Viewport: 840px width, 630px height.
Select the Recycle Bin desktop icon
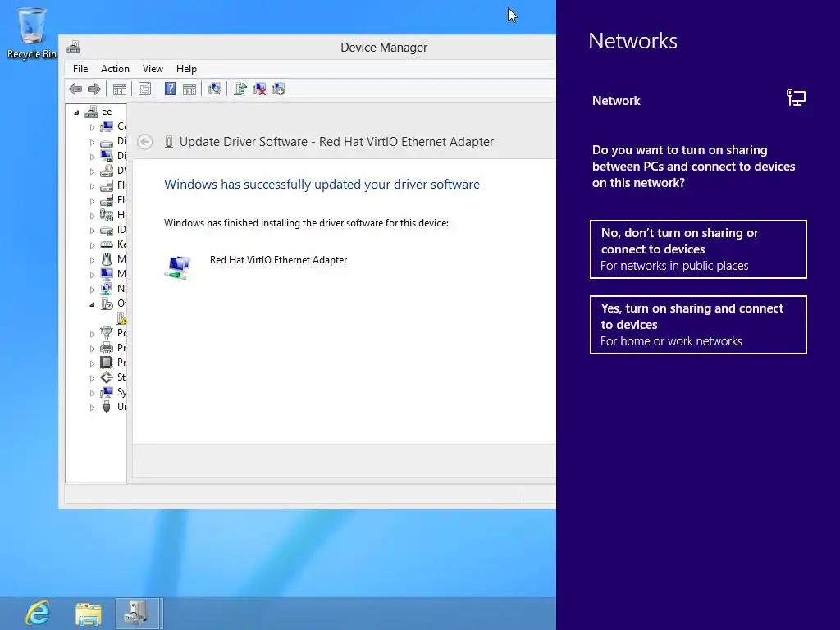click(x=32, y=33)
